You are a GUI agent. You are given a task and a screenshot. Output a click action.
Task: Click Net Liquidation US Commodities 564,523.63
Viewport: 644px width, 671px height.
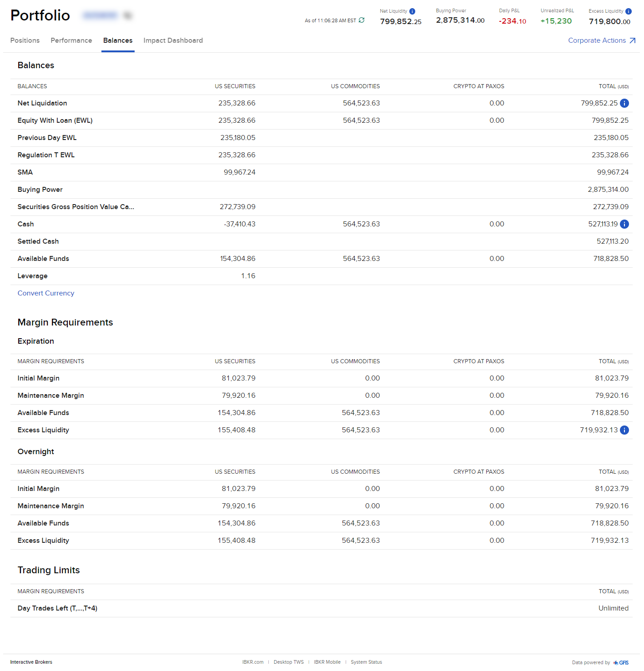click(x=362, y=103)
